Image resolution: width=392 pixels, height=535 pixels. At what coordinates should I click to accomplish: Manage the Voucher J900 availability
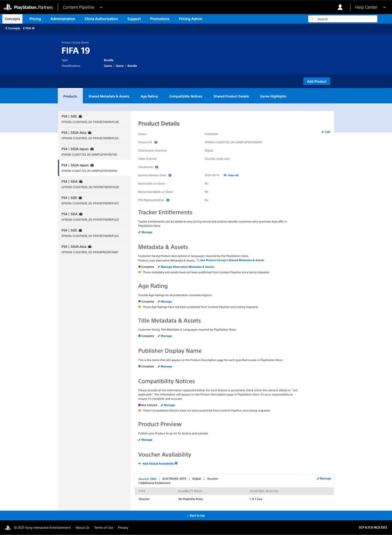point(324,479)
